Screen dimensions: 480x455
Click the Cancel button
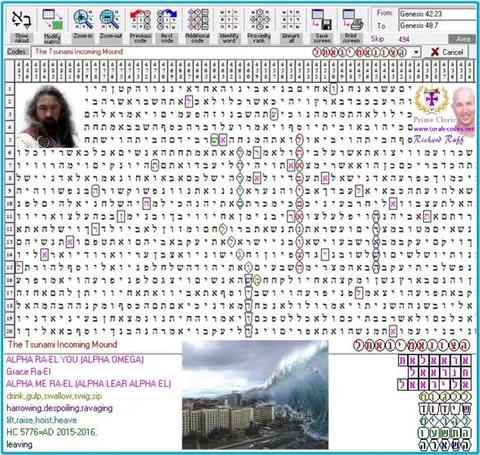click(x=446, y=52)
